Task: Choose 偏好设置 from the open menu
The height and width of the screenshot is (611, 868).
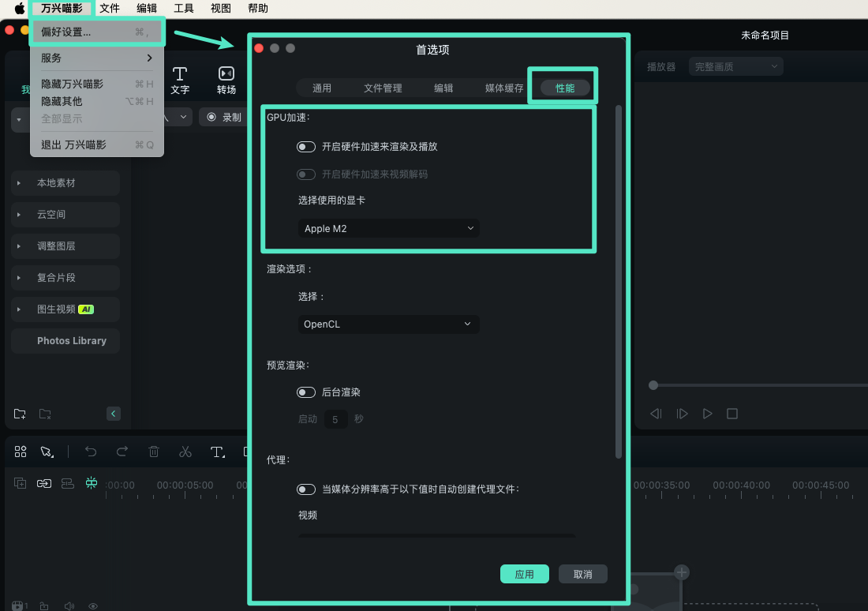Action: (71, 31)
